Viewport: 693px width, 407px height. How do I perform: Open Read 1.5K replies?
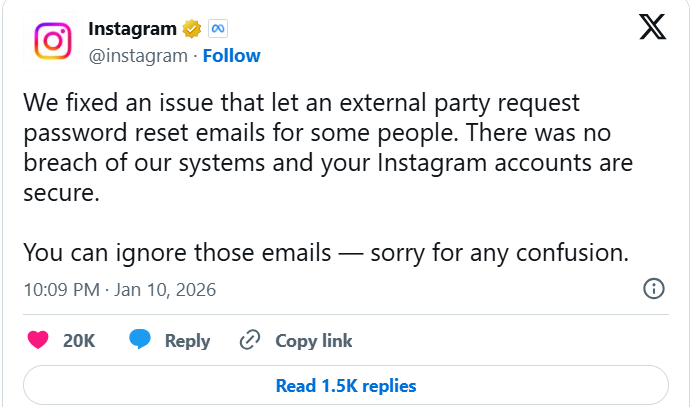click(346, 385)
